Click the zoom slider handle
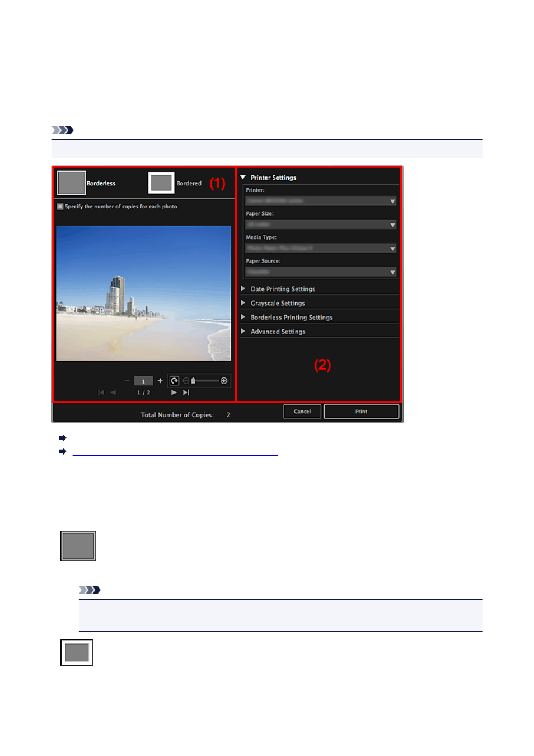This screenshot has height=756, width=534. pos(193,381)
